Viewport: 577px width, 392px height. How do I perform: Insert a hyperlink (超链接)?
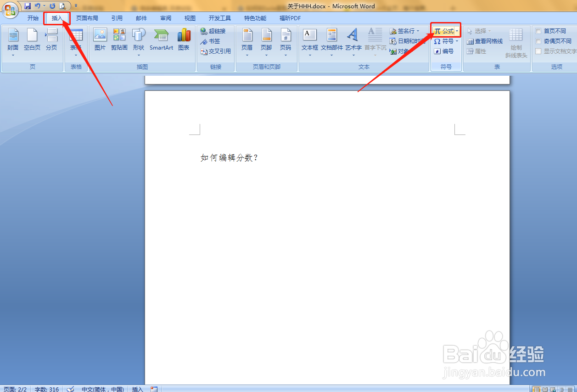point(213,31)
